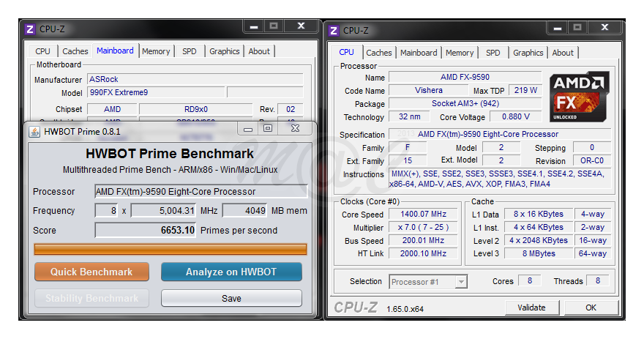The height and width of the screenshot is (339, 644).
Task: Click the orange benchmark progress bar
Action: (171, 250)
